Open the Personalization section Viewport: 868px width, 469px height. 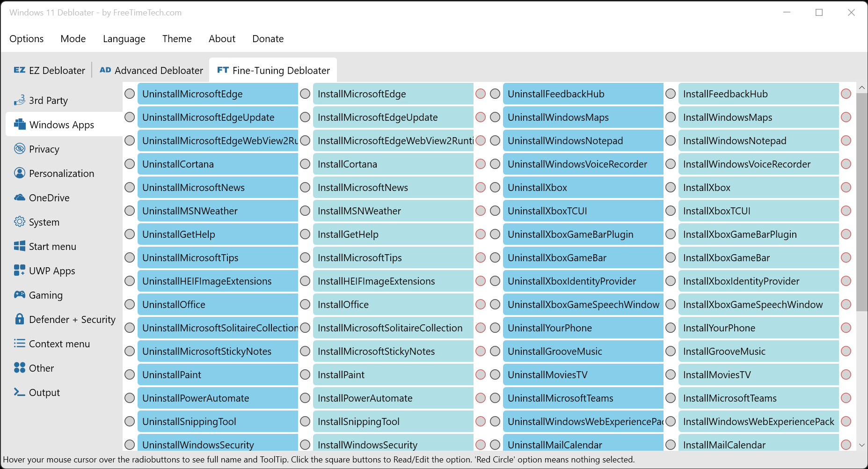tap(61, 173)
